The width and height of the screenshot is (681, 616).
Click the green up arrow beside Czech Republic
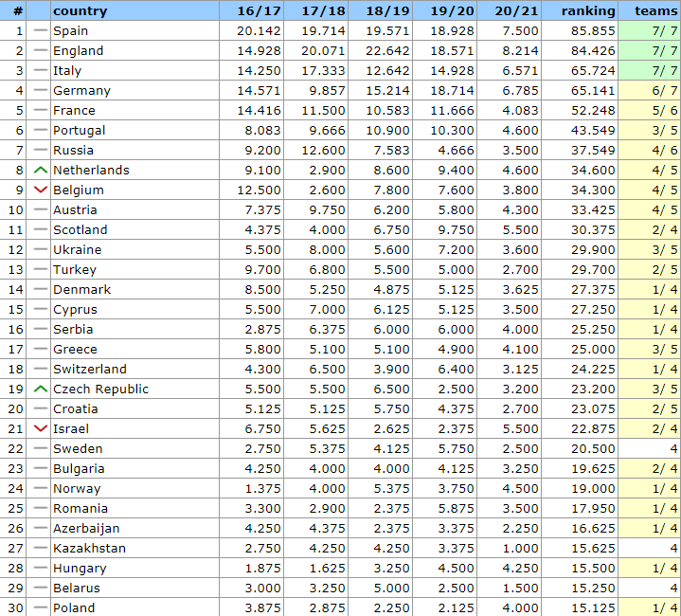point(40,390)
